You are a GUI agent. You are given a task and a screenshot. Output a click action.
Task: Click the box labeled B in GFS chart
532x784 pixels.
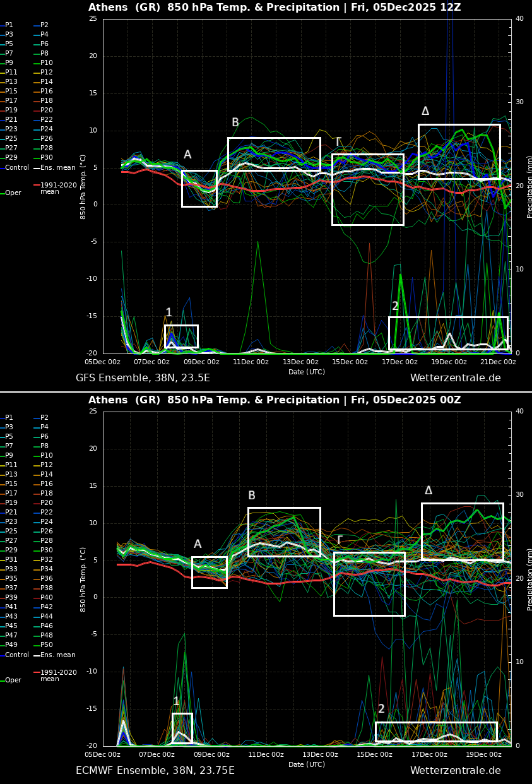tap(274, 154)
